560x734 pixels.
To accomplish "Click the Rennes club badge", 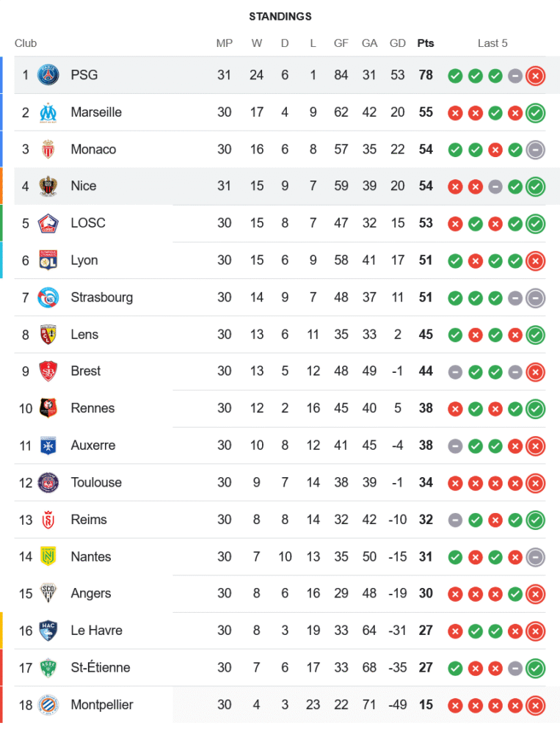I will click(48, 408).
